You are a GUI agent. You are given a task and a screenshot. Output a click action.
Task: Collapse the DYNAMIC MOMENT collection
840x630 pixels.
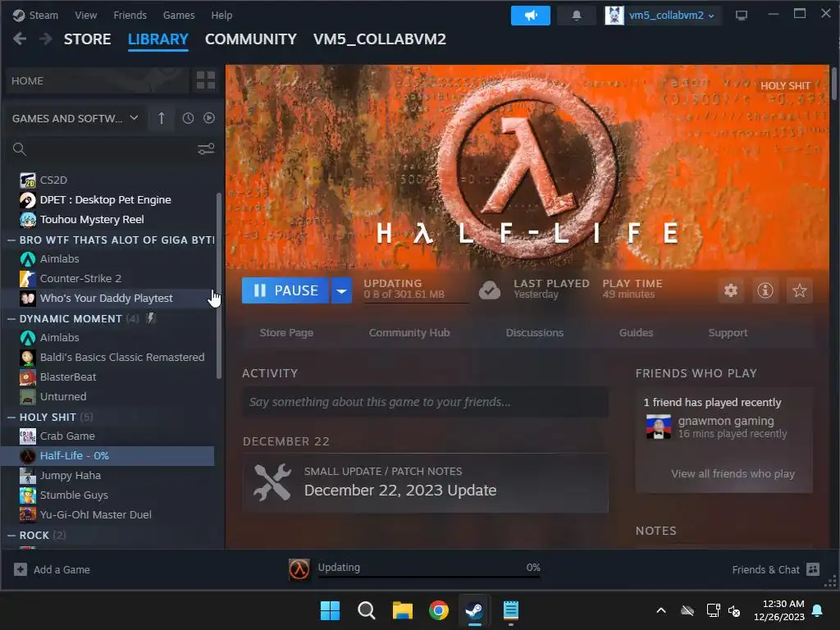click(x=11, y=319)
